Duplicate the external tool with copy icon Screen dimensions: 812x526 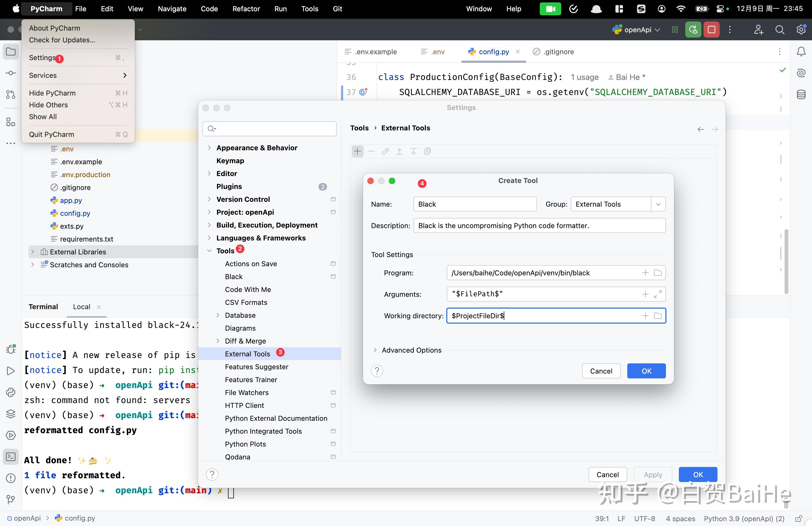tap(427, 151)
